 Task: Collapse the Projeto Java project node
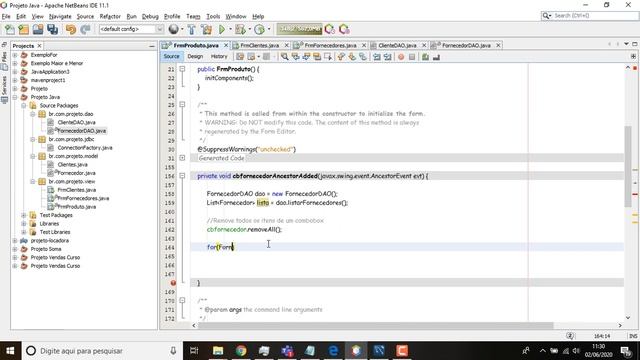[x=15, y=97]
